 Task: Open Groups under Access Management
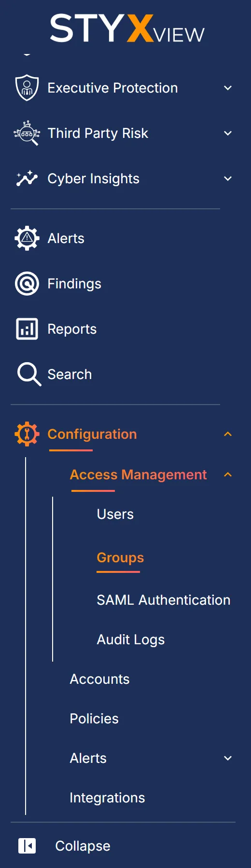[x=120, y=557]
